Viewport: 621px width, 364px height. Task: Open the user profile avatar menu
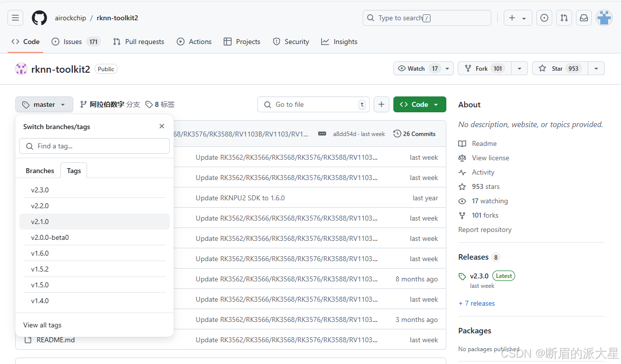coord(604,18)
